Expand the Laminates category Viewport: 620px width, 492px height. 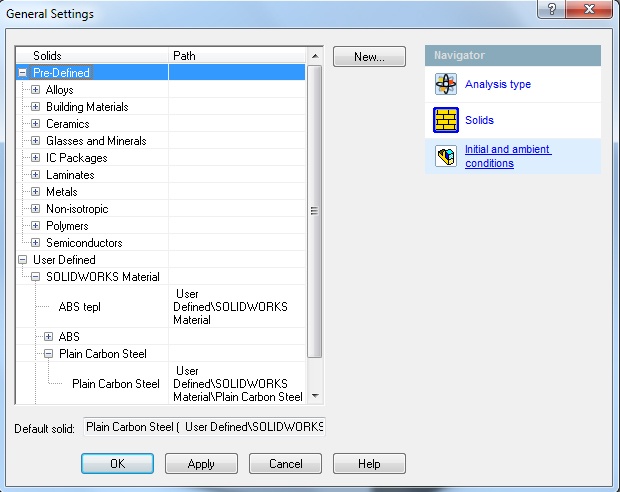tap(35, 174)
